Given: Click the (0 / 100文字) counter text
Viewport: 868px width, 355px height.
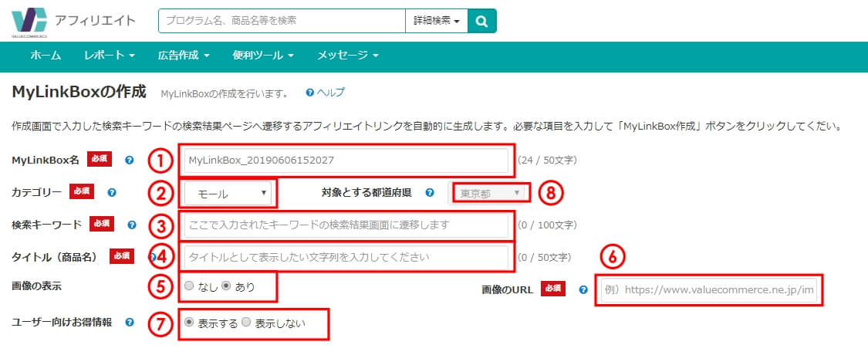Looking at the screenshot, I should (x=548, y=225).
